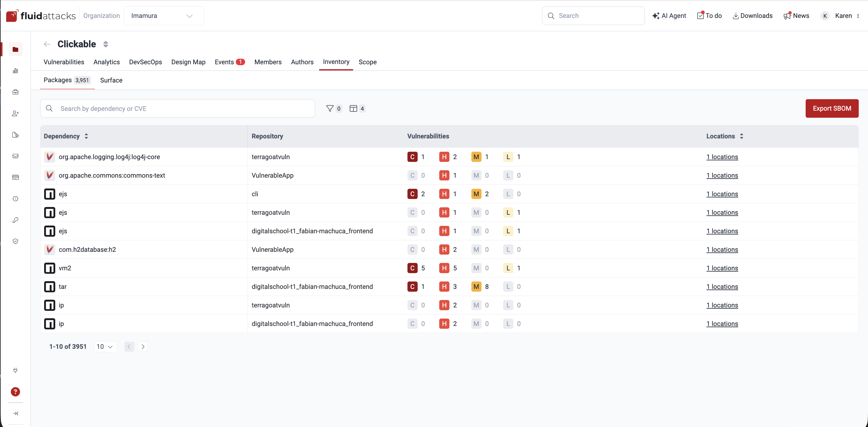Sort table by Locations column

(x=741, y=136)
